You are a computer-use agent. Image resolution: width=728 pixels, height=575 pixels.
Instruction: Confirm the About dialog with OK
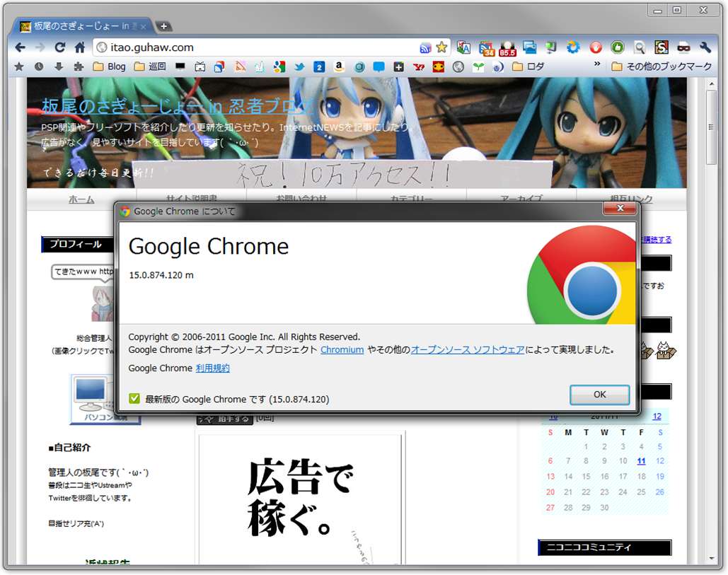pos(599,395)
